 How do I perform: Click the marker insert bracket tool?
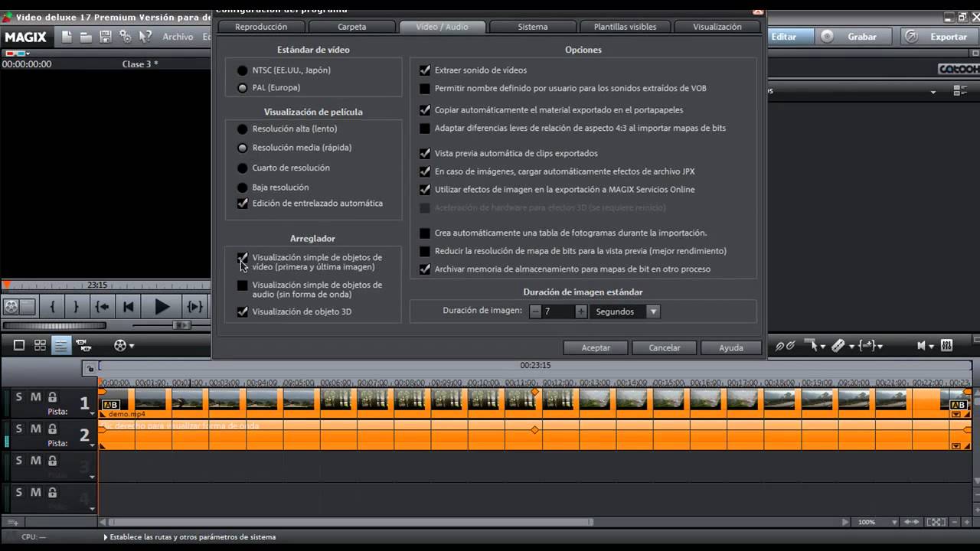pyautogui.click(x=866, y=346)
